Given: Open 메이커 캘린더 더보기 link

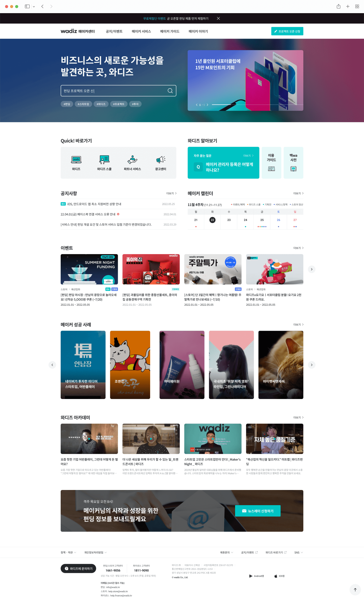Looking at the screenshot, I should (298, 193).
